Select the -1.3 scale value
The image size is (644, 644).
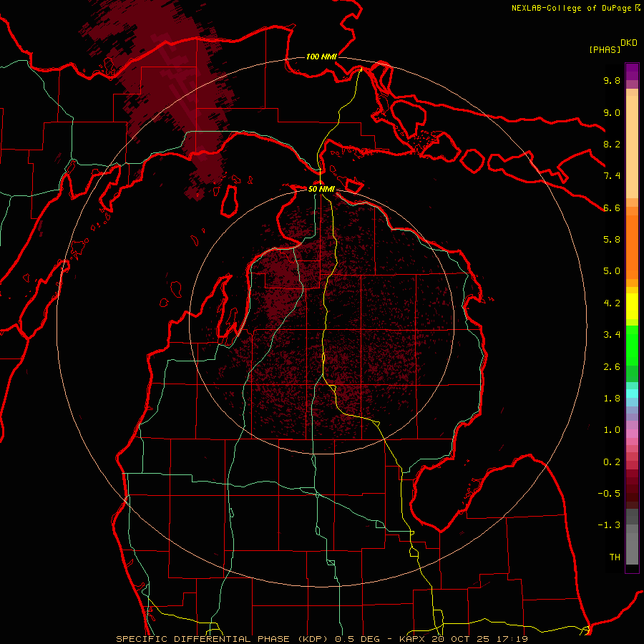click(x=609, y=525)
